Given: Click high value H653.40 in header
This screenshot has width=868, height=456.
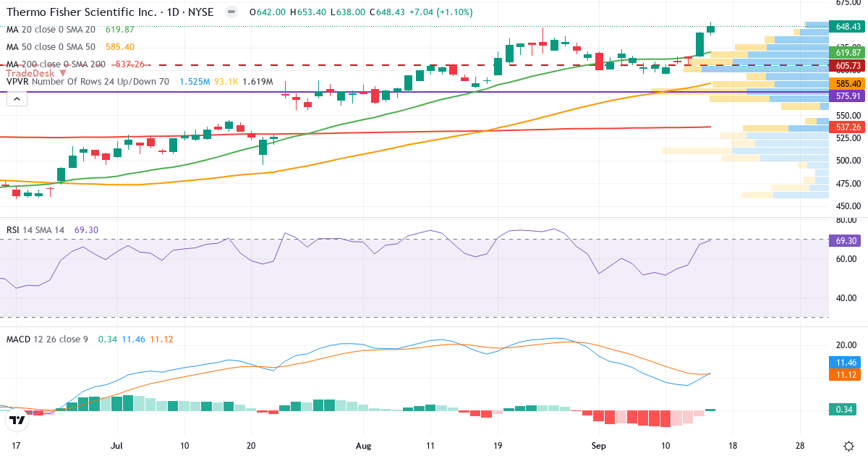Looking at the screenshot, I should click(307, 12).
